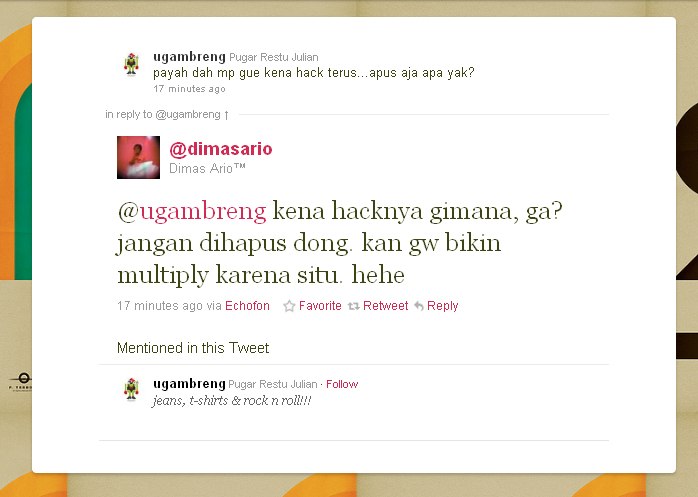Click the star icon beside Favorite

289,306
